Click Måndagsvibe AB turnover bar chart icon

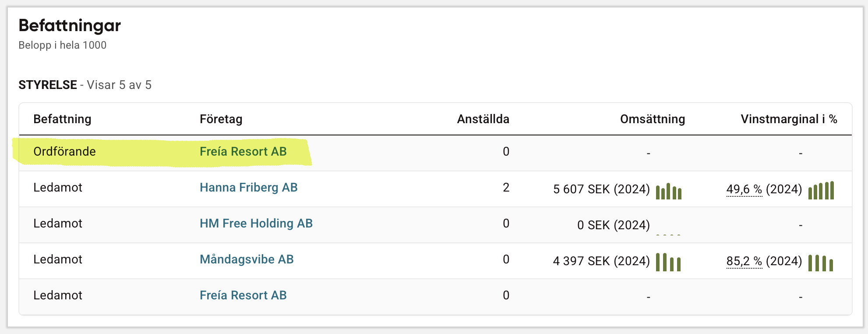click(x=668, y=262)
